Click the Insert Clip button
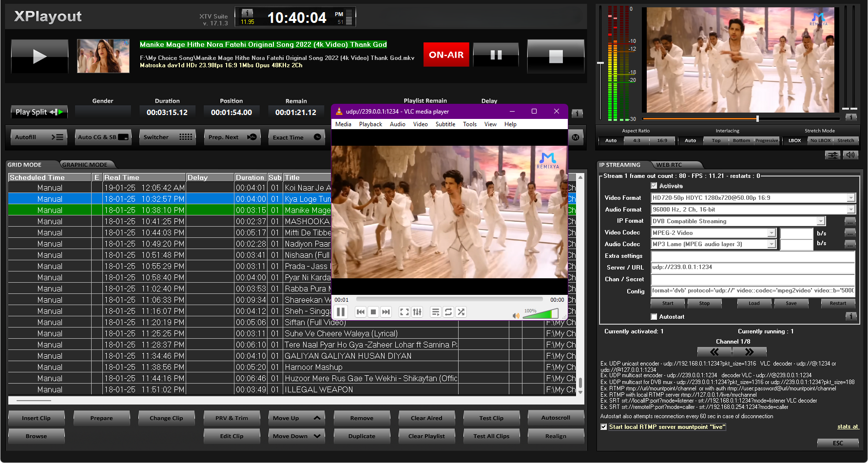 (x=36, y=418)
